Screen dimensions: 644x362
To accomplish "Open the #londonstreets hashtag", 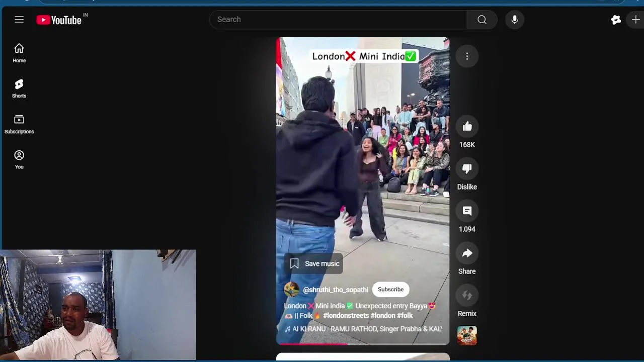I will 346,316.
